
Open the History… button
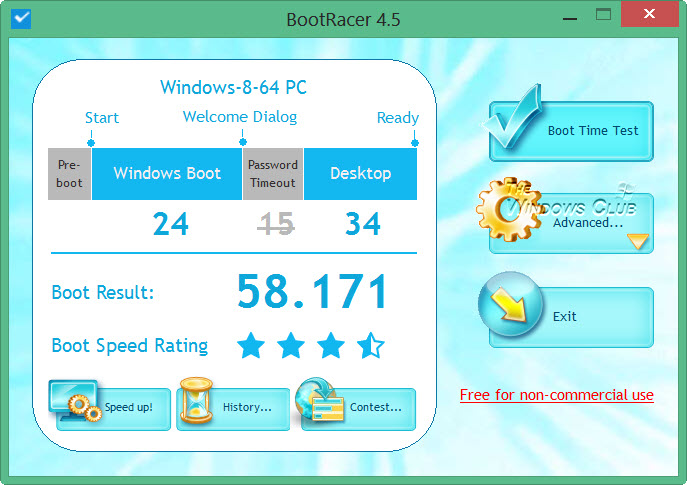tap(233, 409)
